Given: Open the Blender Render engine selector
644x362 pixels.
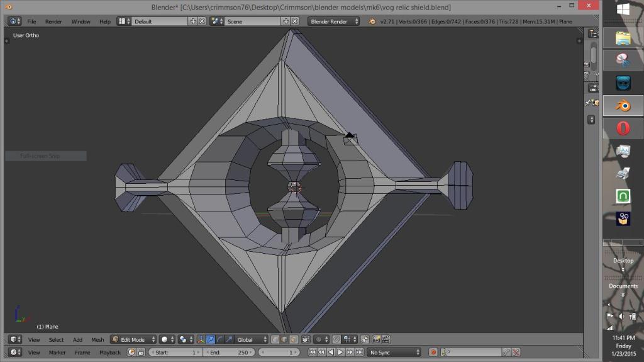Looking at the screenshot, I should click(333, 21).
